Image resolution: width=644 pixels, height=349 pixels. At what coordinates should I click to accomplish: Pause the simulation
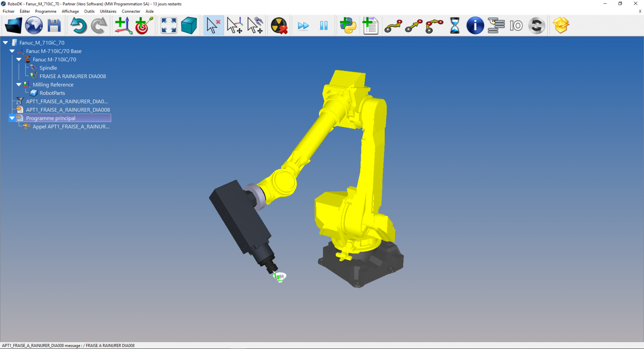tap(324, 26)
